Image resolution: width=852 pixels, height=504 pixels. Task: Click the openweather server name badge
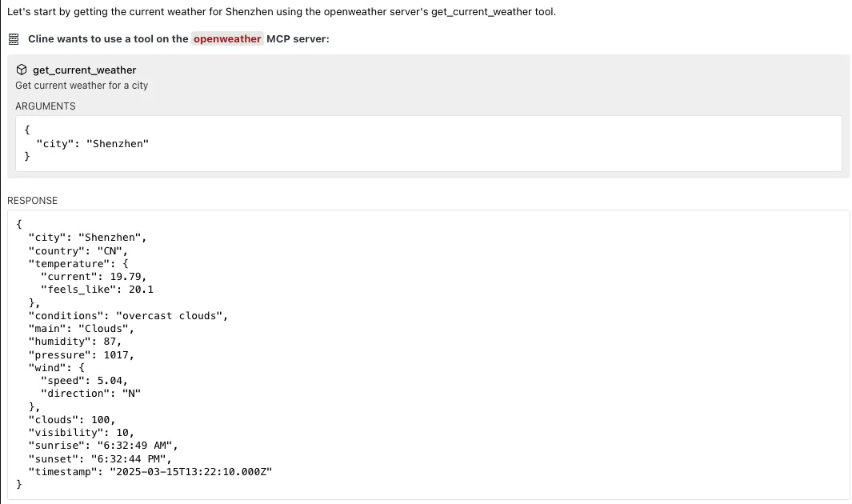227,39
